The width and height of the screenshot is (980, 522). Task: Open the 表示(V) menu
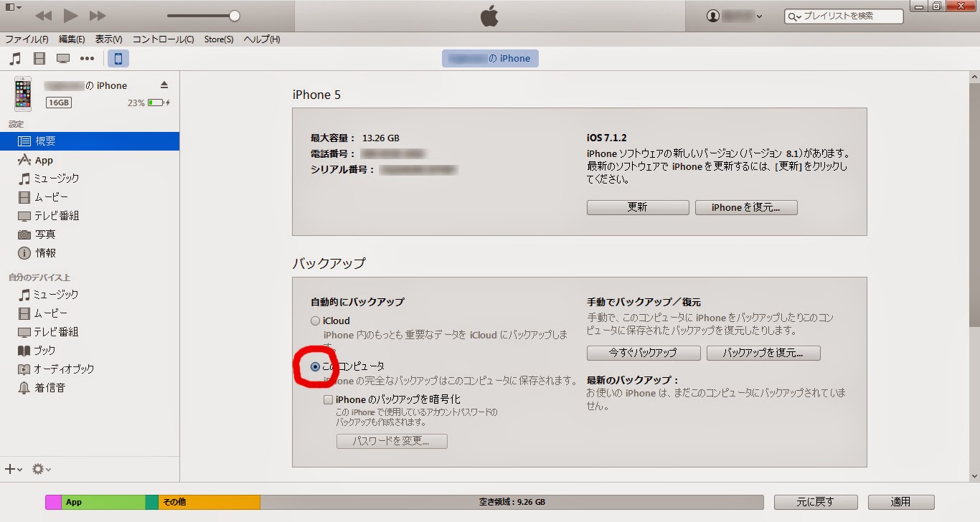coord(108,39)
